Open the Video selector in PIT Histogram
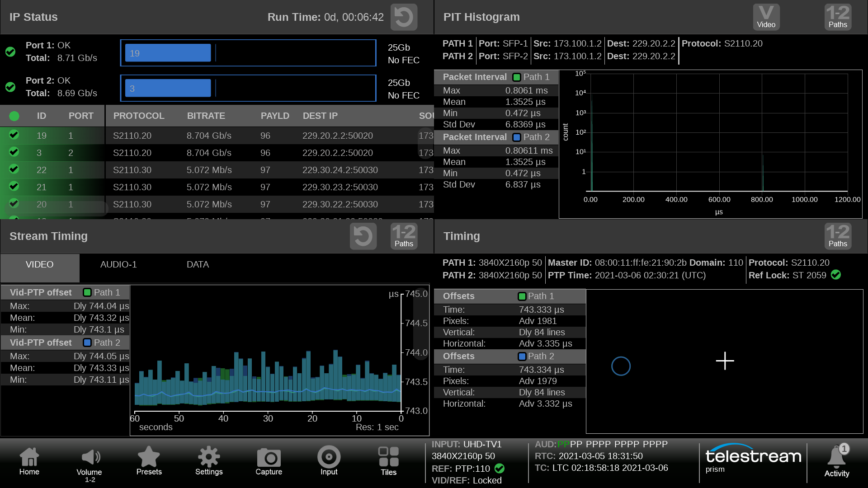Screen dimensions: 868x488 [766, 17]
